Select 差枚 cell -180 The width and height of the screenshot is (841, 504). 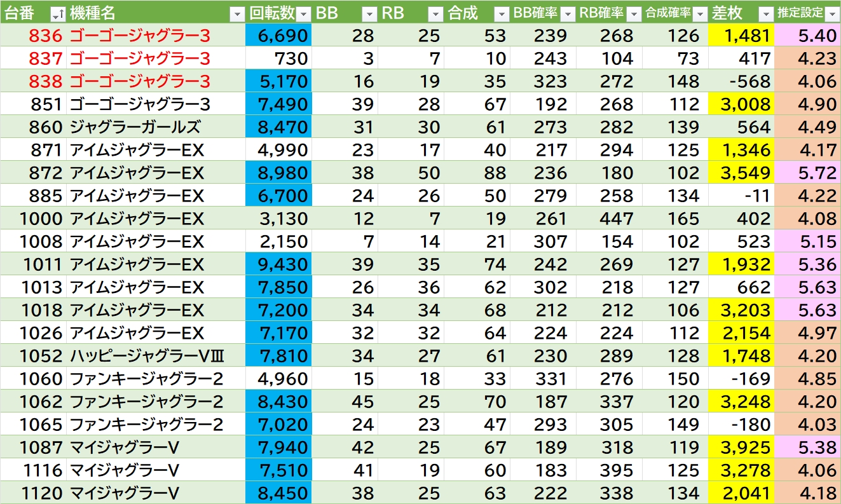(x=741, y=425)
